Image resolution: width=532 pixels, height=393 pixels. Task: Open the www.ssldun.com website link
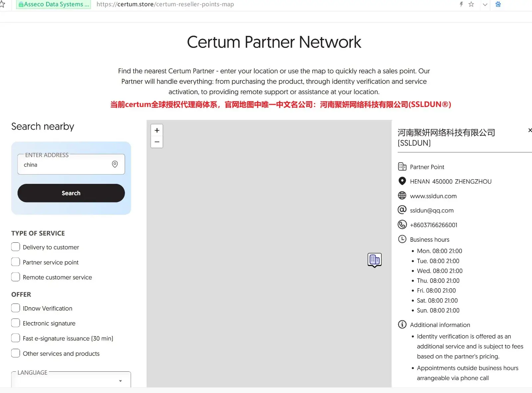(x=433, y=196)
